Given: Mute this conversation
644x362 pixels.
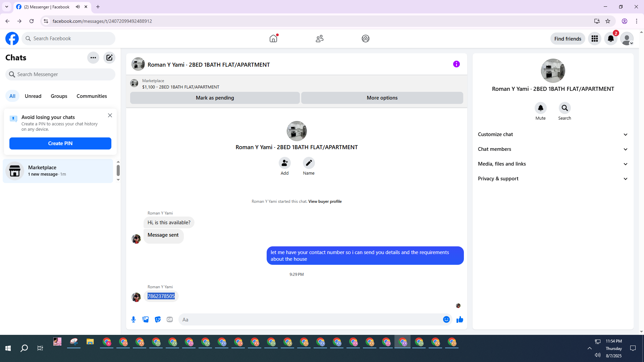Looking at the screenshot, I should (540, 108).
